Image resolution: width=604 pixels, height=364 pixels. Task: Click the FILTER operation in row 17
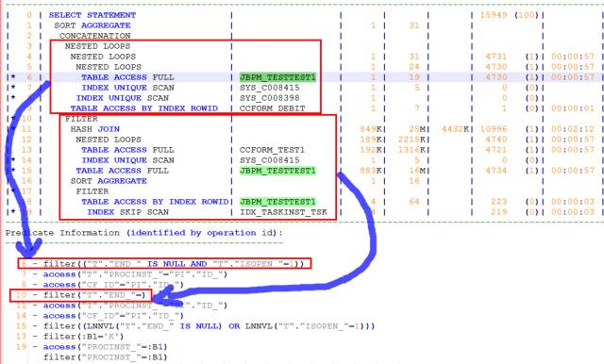click(92, 191)
